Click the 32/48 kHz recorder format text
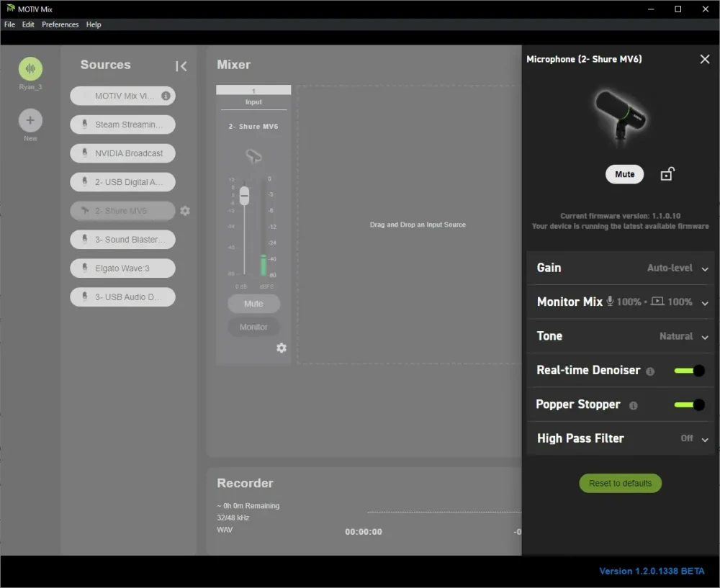720x588 pixels. tap(233, 517)
